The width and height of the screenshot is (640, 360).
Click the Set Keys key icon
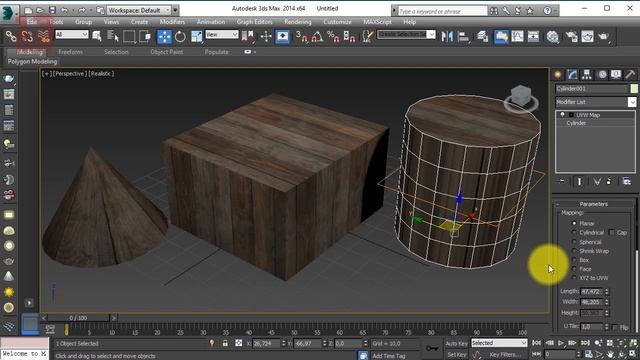[432, 348]
